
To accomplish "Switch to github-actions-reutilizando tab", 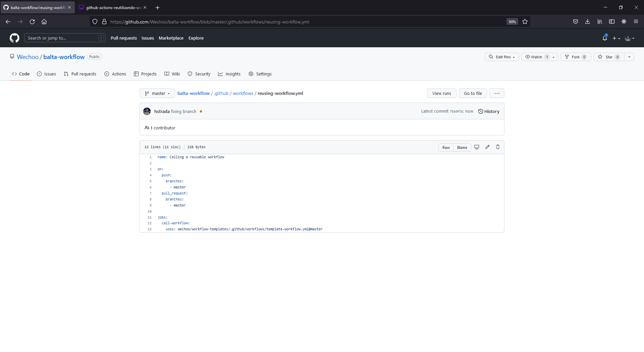I will 110,7.
